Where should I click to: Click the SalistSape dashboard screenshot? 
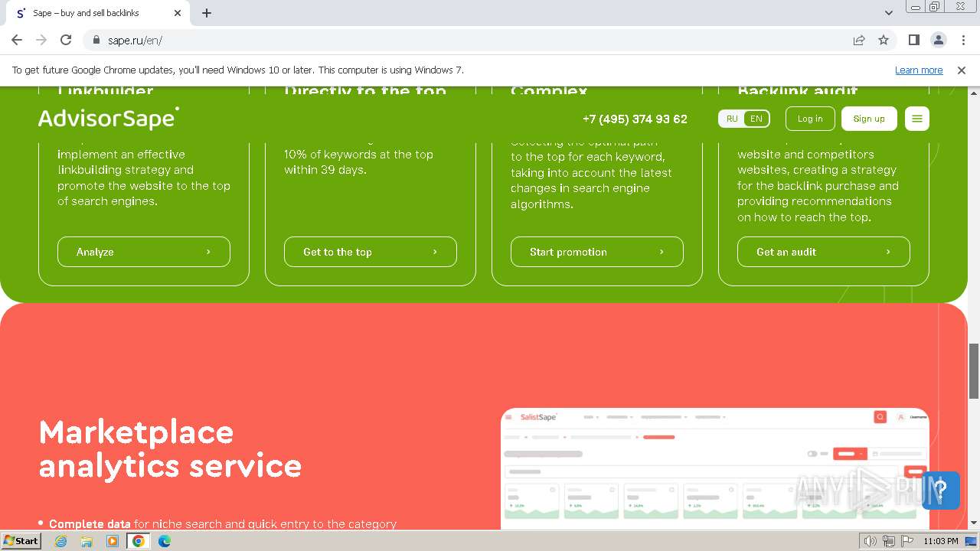tap(715, 468)
